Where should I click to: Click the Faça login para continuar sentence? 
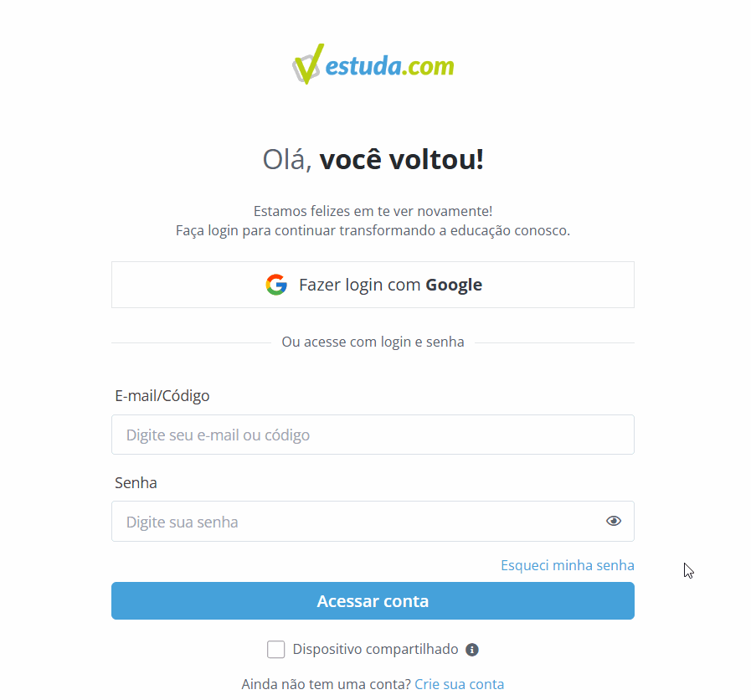[x=373, y=230]
